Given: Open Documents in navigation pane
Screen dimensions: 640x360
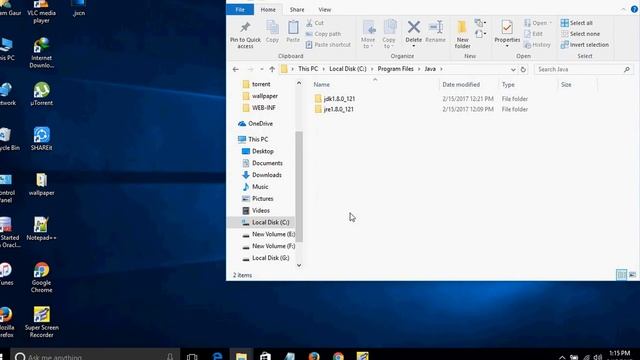Looking at the screenshot, I should point(267,163).
